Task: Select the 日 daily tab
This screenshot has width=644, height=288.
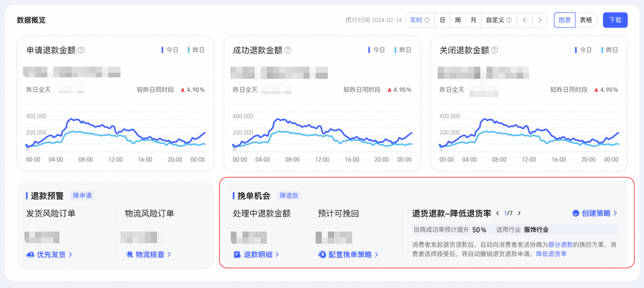Action: [x=442, y=20]
